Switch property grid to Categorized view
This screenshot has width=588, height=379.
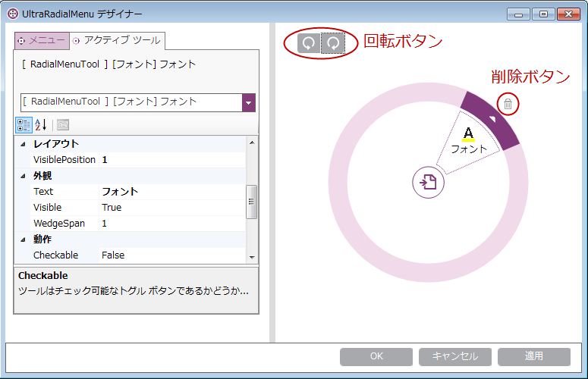24,125
